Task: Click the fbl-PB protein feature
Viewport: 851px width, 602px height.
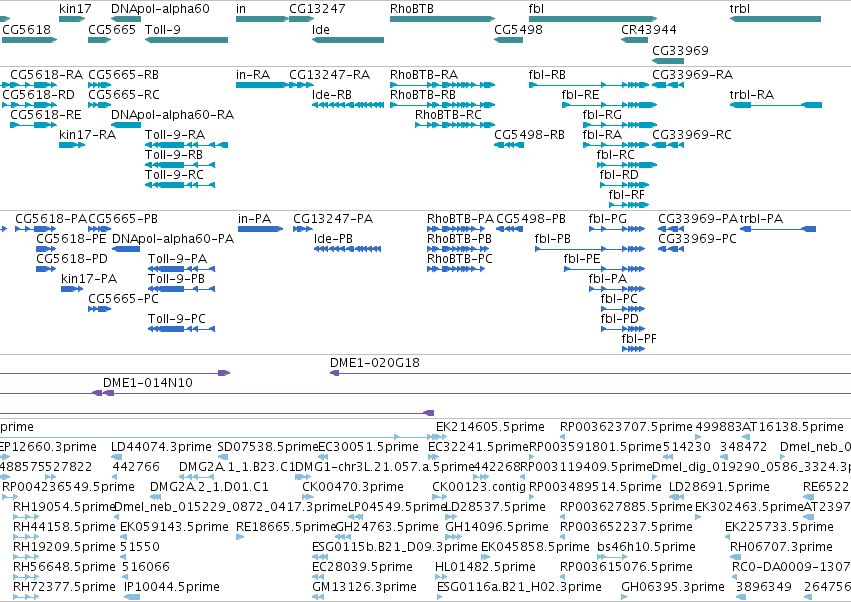Action: click(x=590, y=249)
